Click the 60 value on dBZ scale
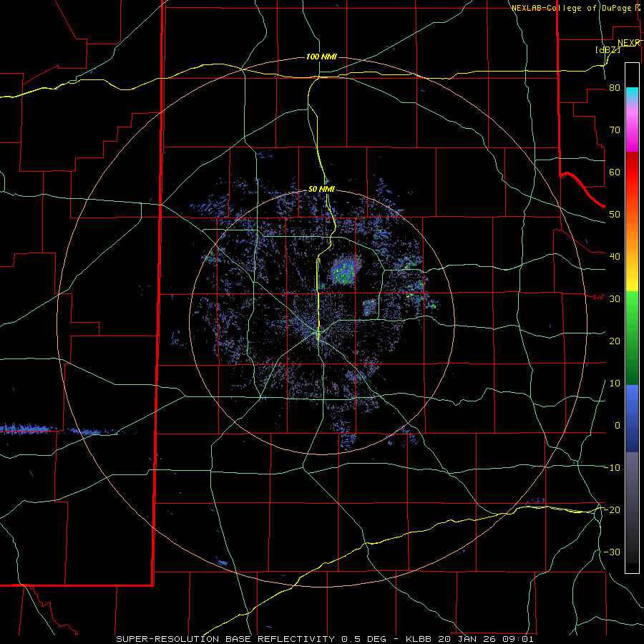The image size is (644, 644). tap(615, 172)
